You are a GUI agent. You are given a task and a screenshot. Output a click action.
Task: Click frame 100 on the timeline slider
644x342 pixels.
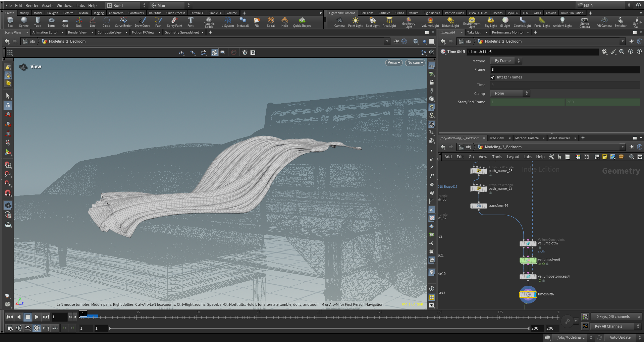point(320,317)
